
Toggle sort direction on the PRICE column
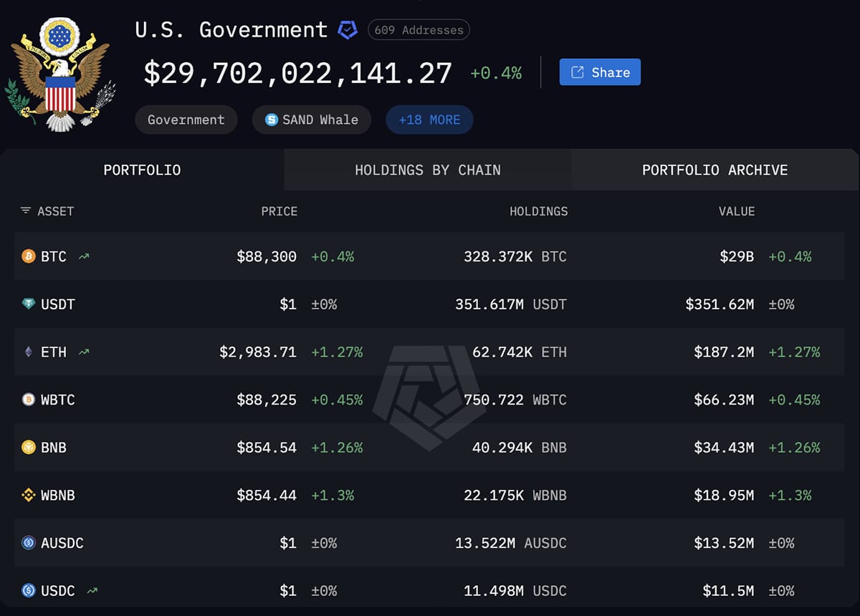pyautogui.click(x=279, y=211)
